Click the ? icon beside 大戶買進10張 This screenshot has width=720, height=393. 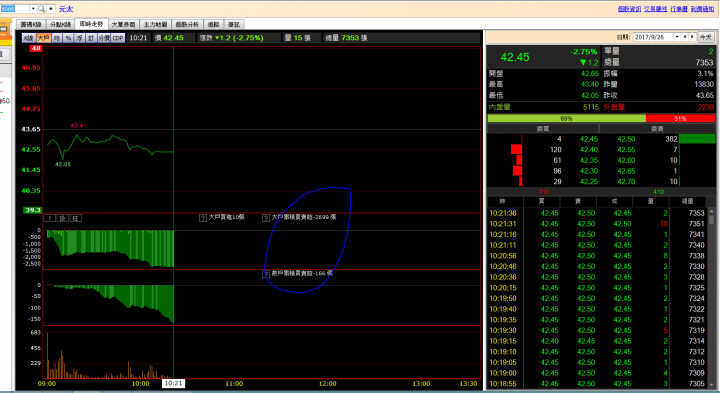[x=203, y=218]
